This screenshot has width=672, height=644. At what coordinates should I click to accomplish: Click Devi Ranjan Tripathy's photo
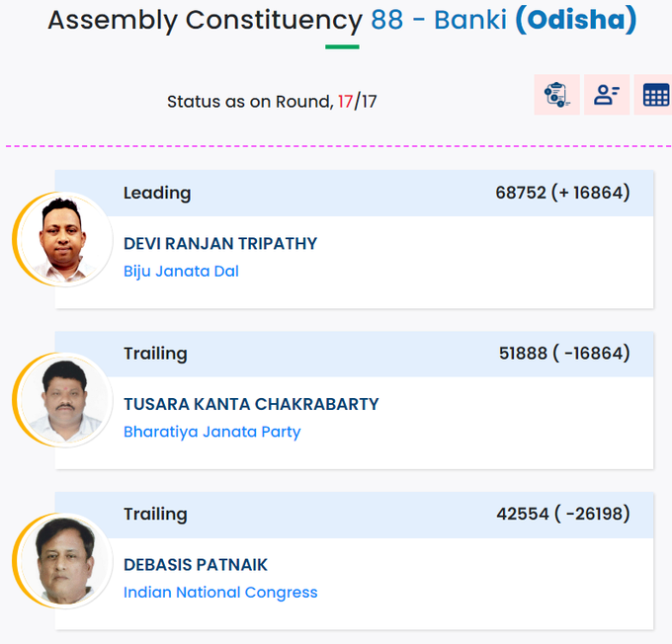[63, 239]
